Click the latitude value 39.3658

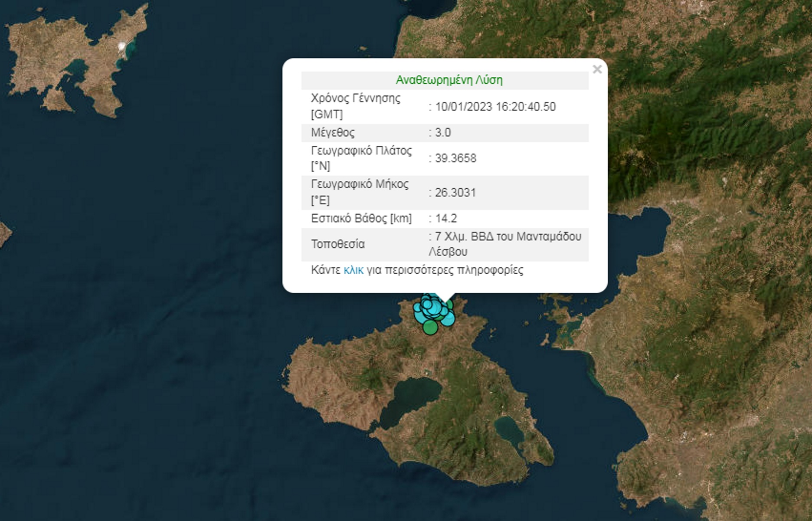pos(455,158)
